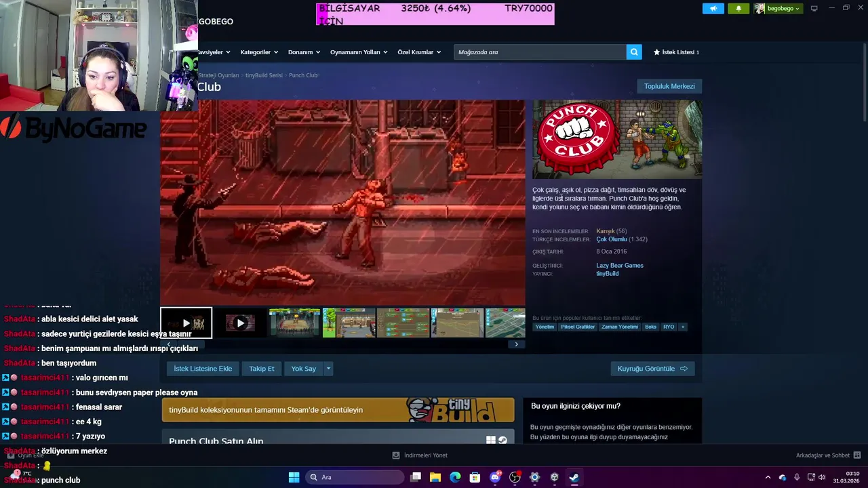Open Microsoft Edge from the taskbar
Screen dimensions: 868x488
point(455,477)
